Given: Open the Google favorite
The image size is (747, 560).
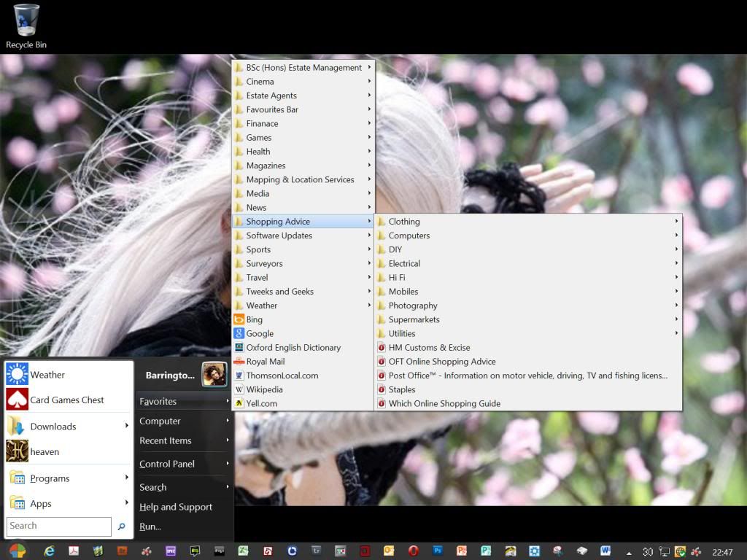Looking at the screenshot, I should [x=303, y=333].
